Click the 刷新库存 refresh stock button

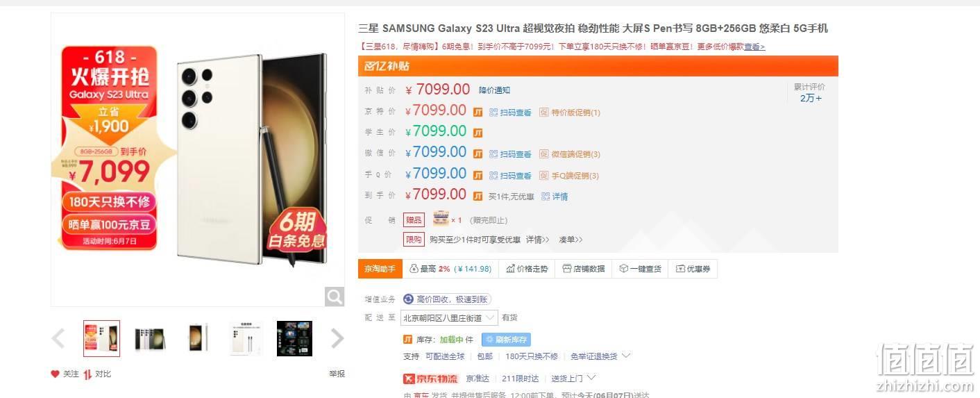pyautogui.click(x=506, y=340)
